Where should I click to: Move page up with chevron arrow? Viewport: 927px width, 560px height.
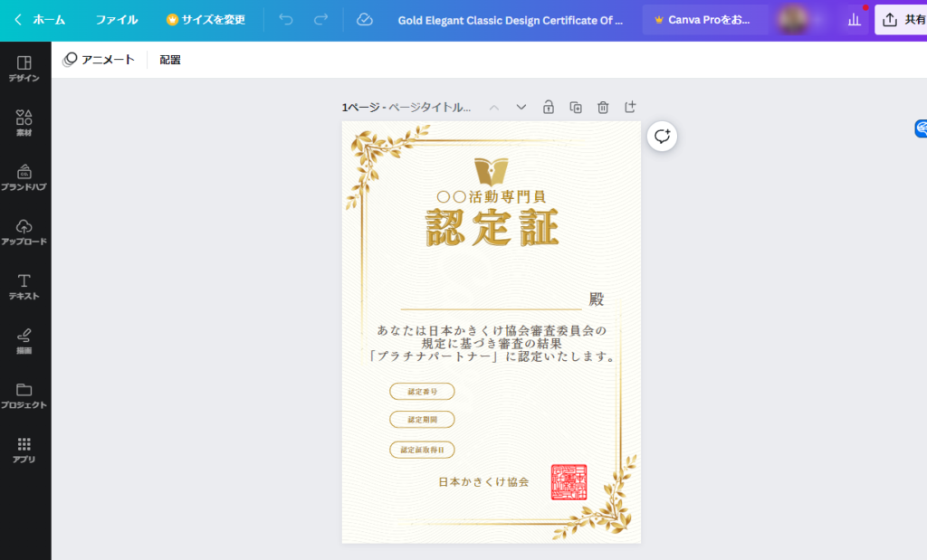494,108
